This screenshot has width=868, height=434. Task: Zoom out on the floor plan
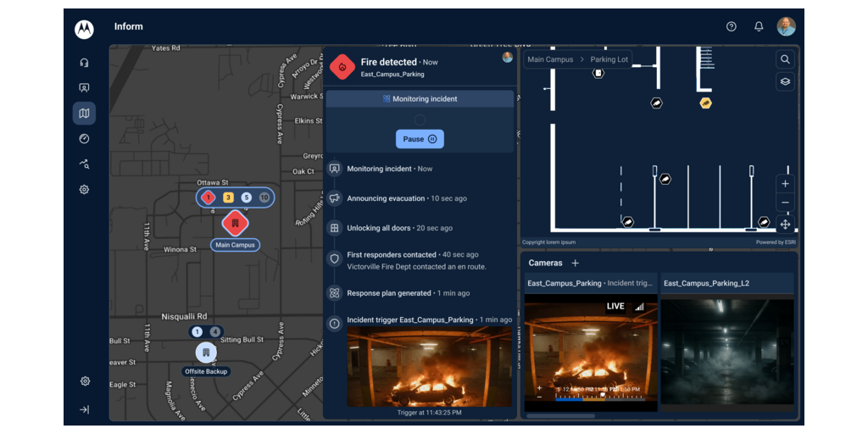pos(785,203)
